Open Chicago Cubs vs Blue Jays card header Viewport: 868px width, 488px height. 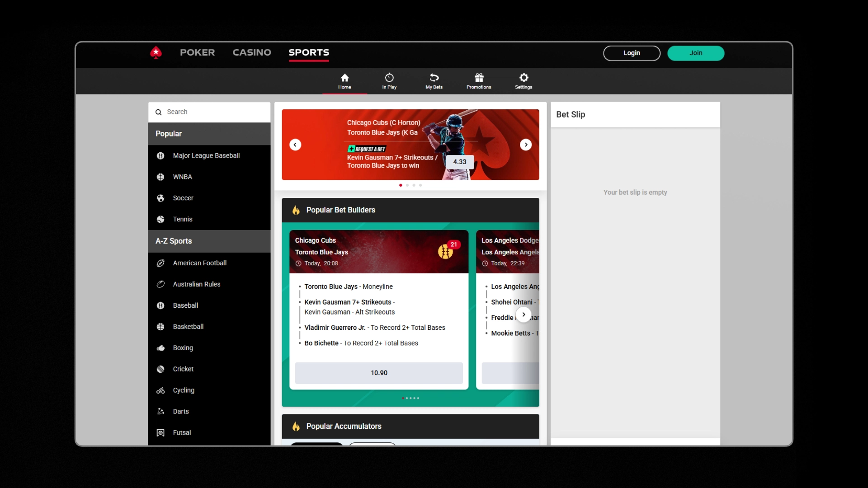point(379,252)
